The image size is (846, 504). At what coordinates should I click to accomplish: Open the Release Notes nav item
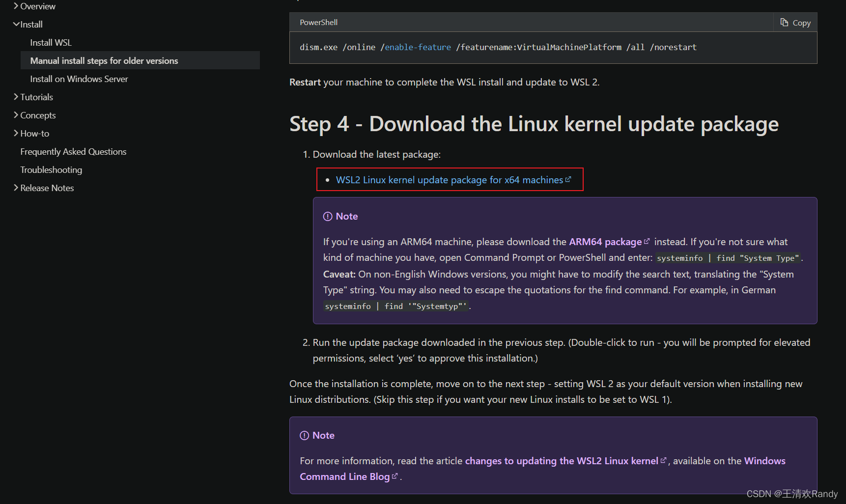[x=47, y=188]
